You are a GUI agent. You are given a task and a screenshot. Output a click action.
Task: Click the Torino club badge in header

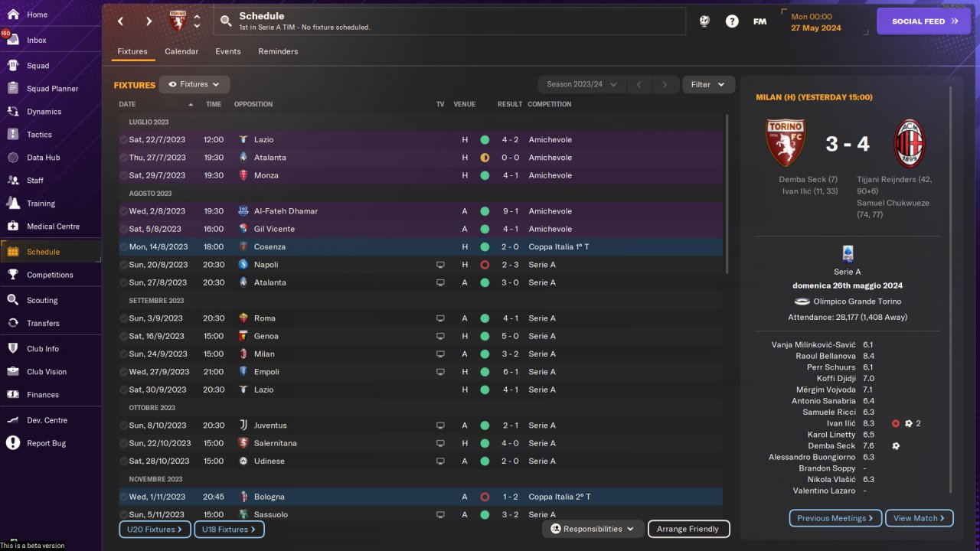178,21
